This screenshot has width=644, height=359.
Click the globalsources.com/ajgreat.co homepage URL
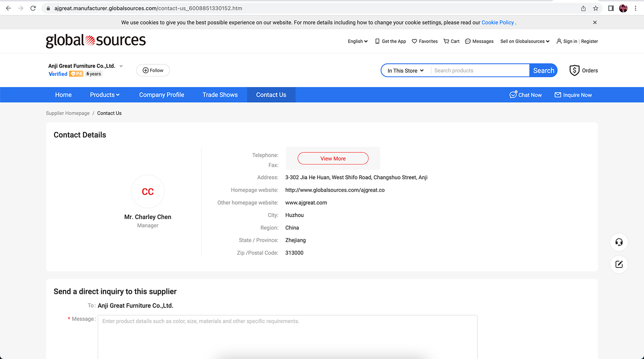coord(335,190)
